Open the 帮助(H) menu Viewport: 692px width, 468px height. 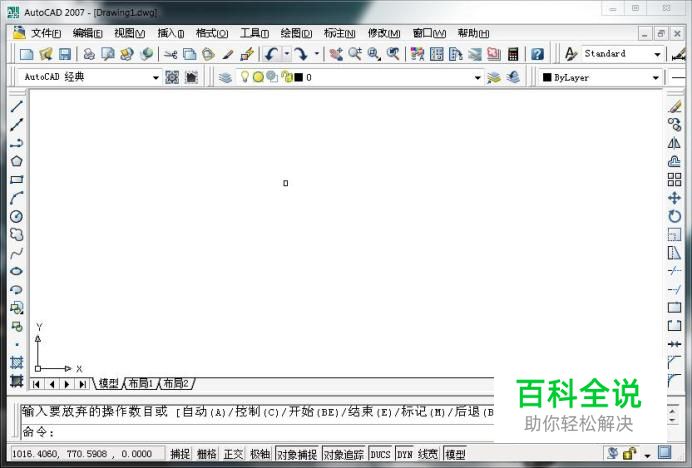tap(473, 33)
